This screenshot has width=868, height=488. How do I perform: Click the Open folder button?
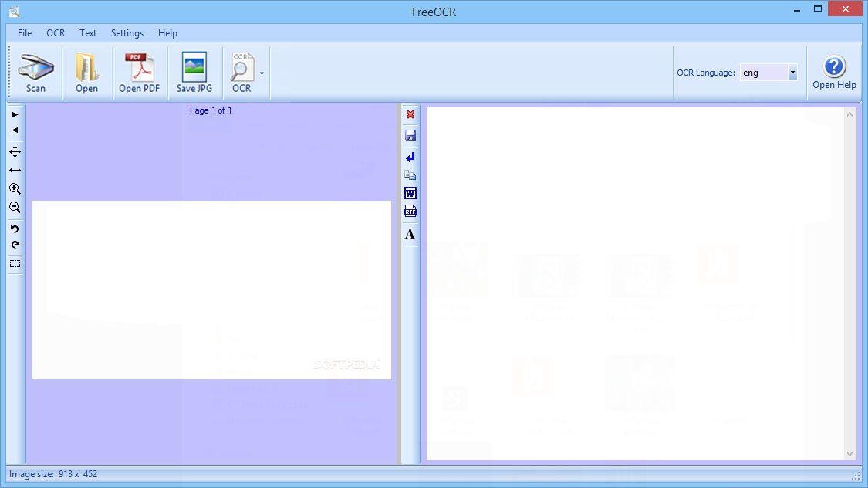point(87,74)
